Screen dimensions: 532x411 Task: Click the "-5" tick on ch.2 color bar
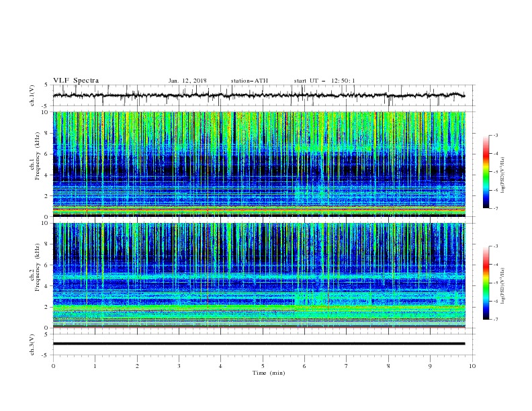pyautogui.click(x=495, y=283)
